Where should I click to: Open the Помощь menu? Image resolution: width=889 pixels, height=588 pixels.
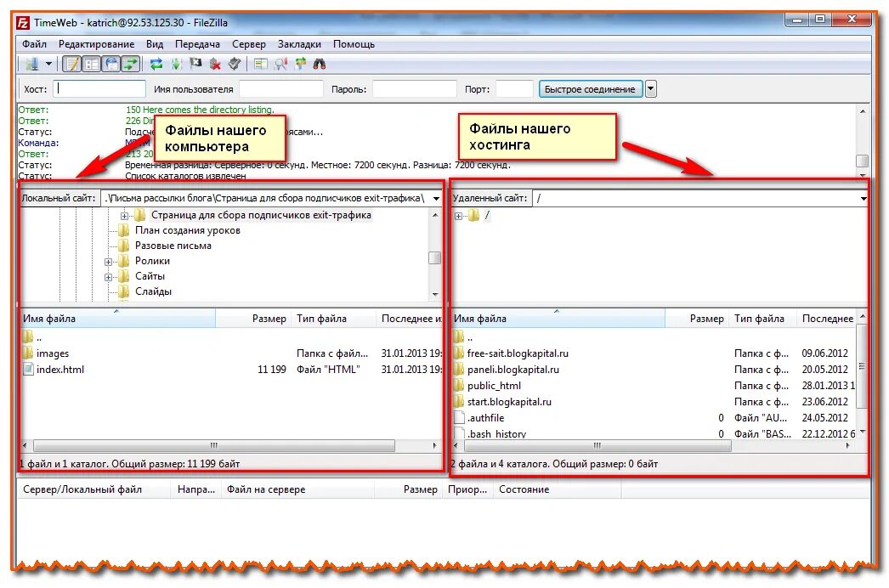[x=354, y=44]
